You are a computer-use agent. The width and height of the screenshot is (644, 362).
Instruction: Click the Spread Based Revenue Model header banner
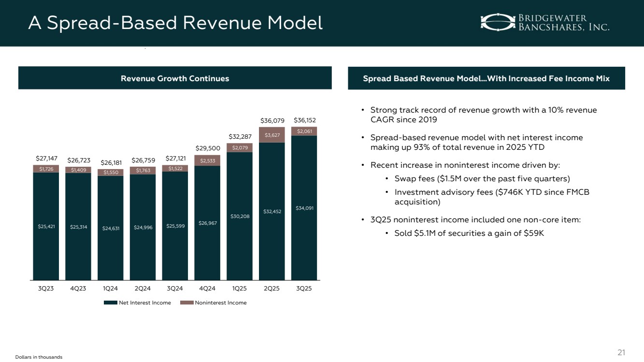tap(486, 78)
